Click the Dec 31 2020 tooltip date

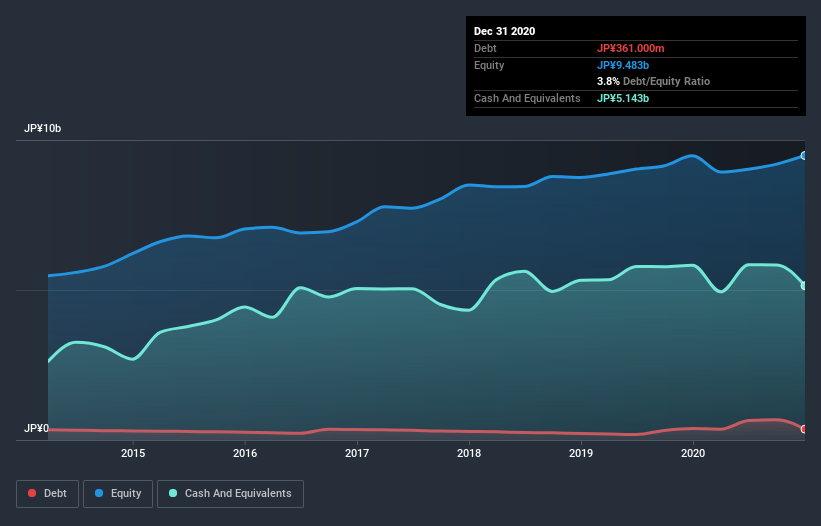505,31
